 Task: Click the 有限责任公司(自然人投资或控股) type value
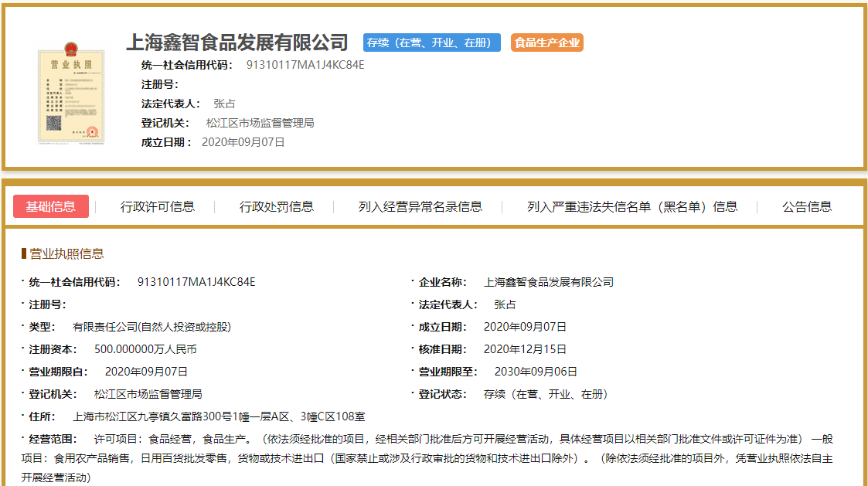coord(151,327)
